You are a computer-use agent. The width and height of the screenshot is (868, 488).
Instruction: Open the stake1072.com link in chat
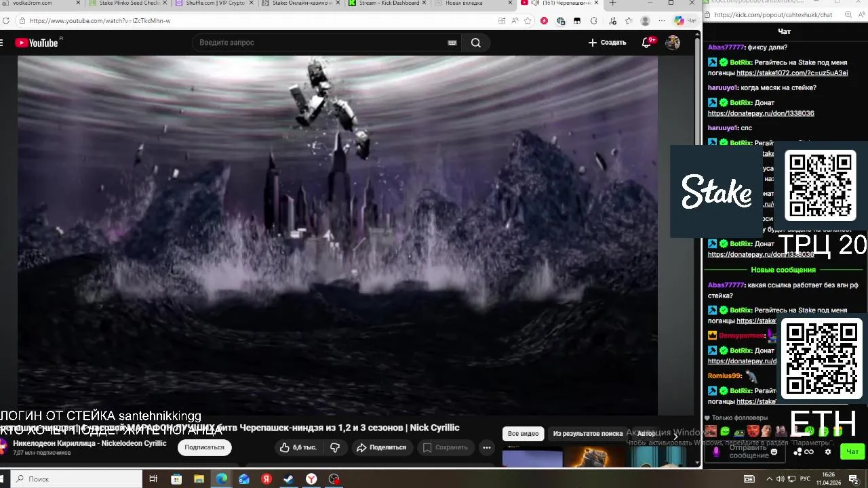792,73
